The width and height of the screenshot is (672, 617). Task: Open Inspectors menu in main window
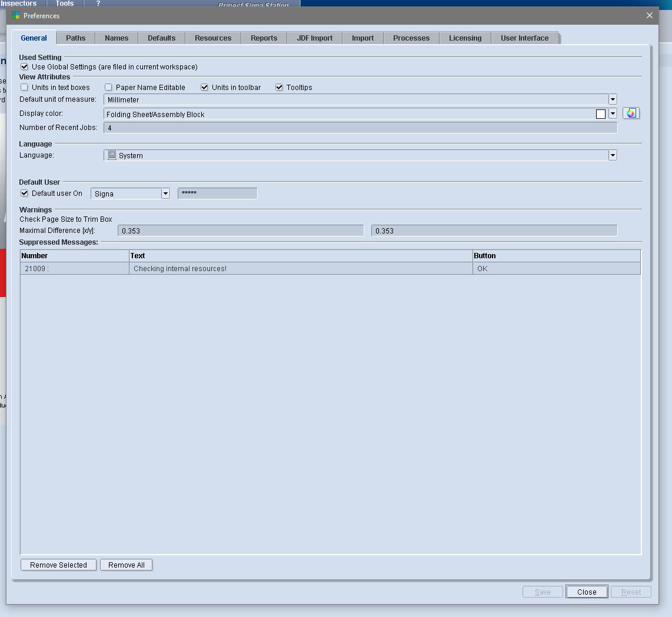click(18, 4)
